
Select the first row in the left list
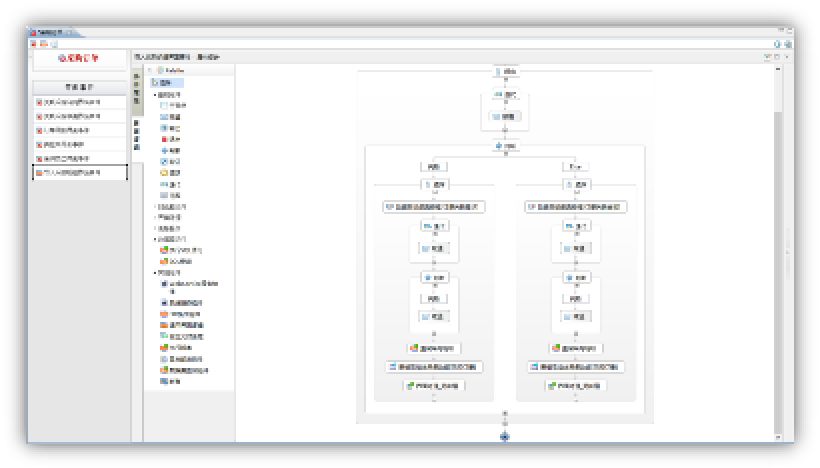pos(80,102)
